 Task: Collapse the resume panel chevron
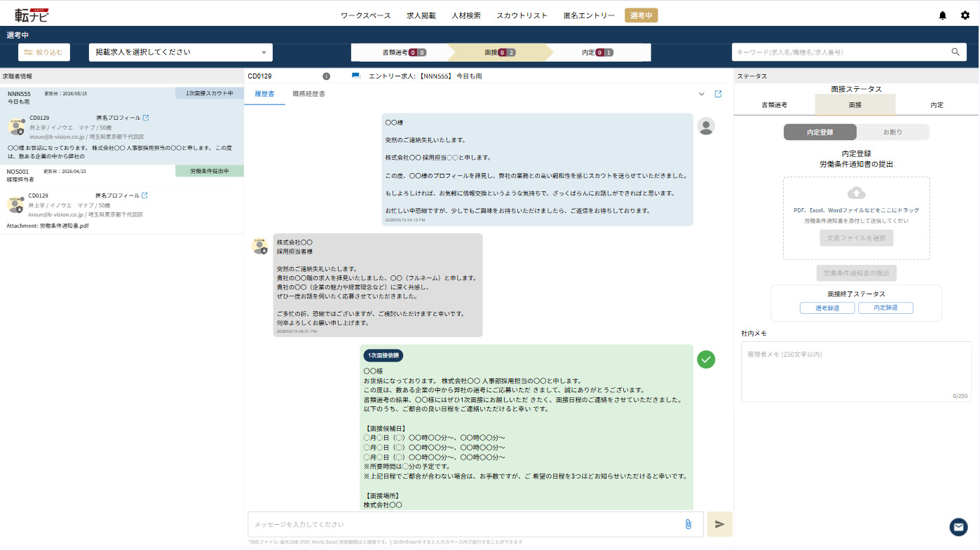702,94
